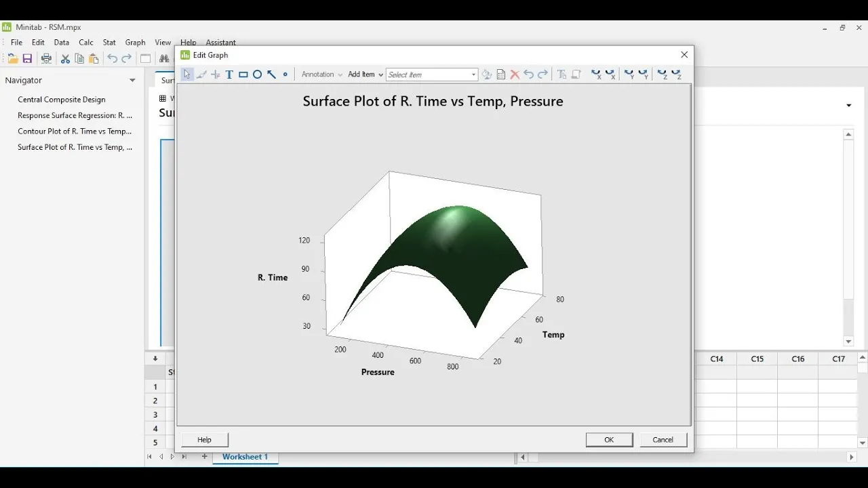Click the output pane scroll-down arrow

pos(849,342)
